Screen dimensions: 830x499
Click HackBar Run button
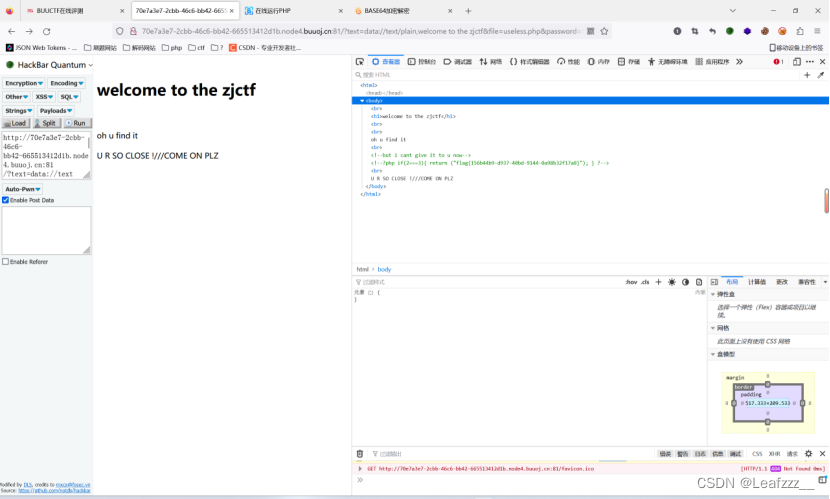(77, 123)
